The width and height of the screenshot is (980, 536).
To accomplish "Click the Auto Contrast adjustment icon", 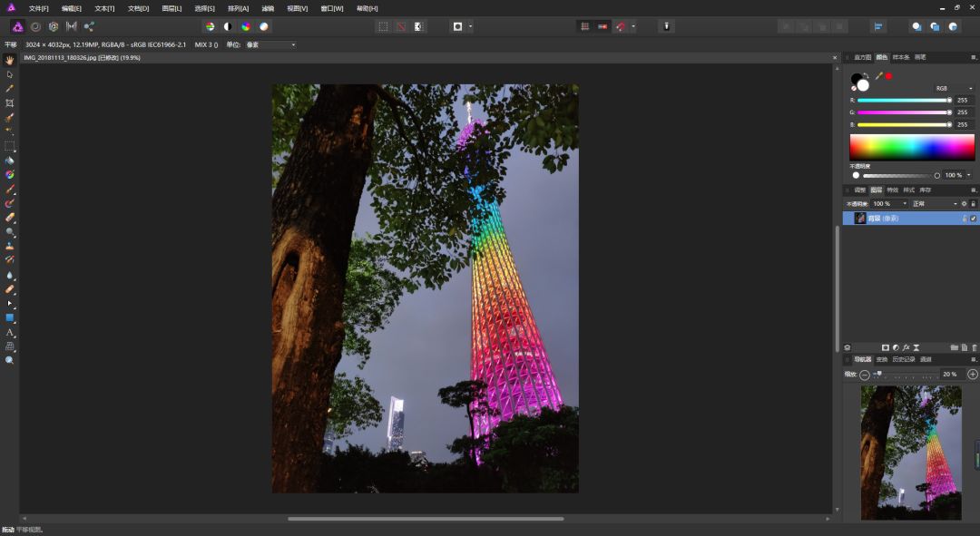I will (x=228, y=26).
